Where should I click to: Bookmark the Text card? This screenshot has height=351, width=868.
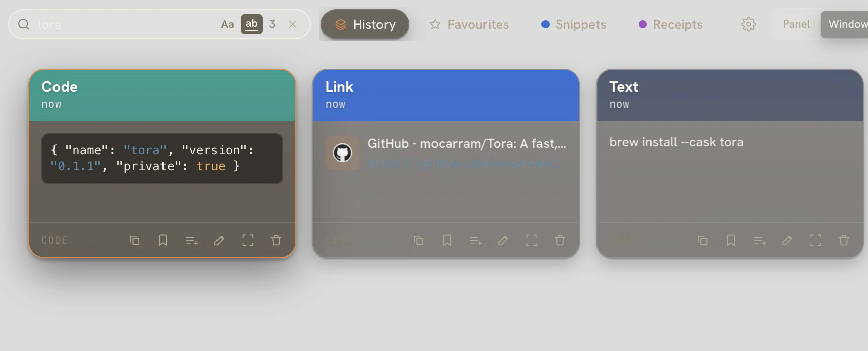[731, 240]
